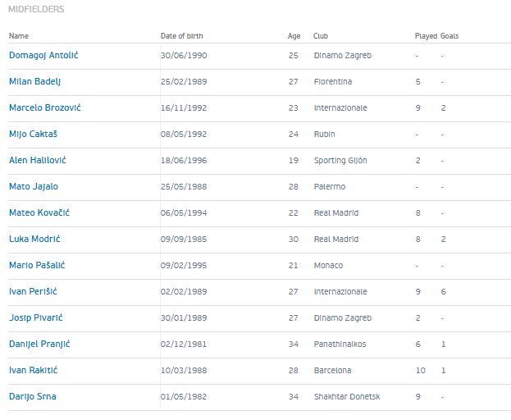511x420 pixels.
Task: Click the Name column header
Action: coord(19,36)
